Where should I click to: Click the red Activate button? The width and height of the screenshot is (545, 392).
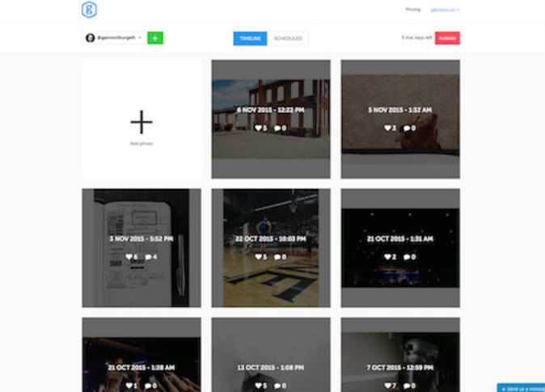coord(447,38)
